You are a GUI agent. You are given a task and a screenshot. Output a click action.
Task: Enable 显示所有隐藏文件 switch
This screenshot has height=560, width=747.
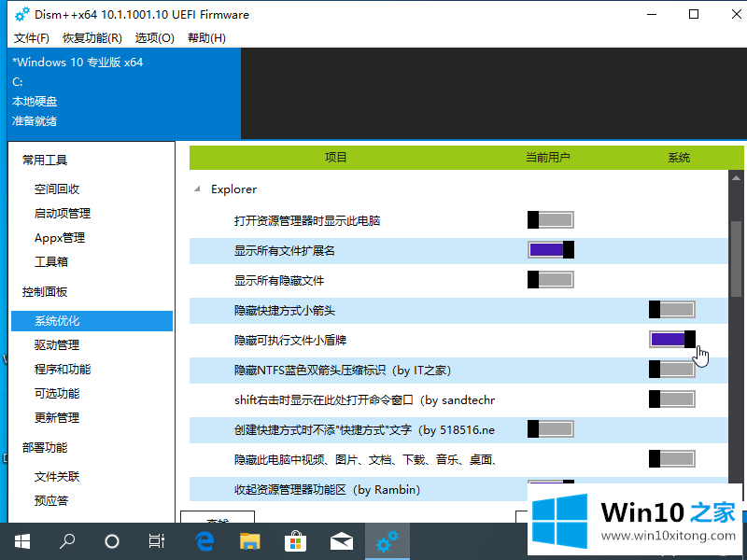(551, 279)
